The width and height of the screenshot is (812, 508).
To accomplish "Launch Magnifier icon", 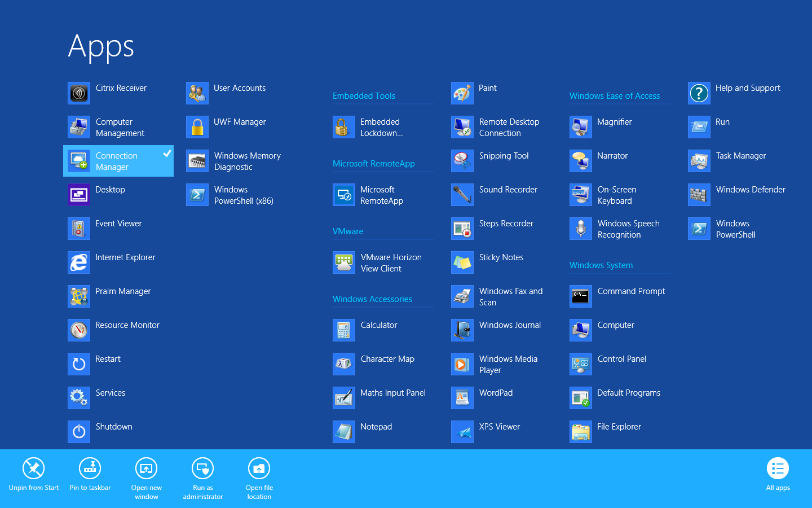I will (x=581, y=127).
